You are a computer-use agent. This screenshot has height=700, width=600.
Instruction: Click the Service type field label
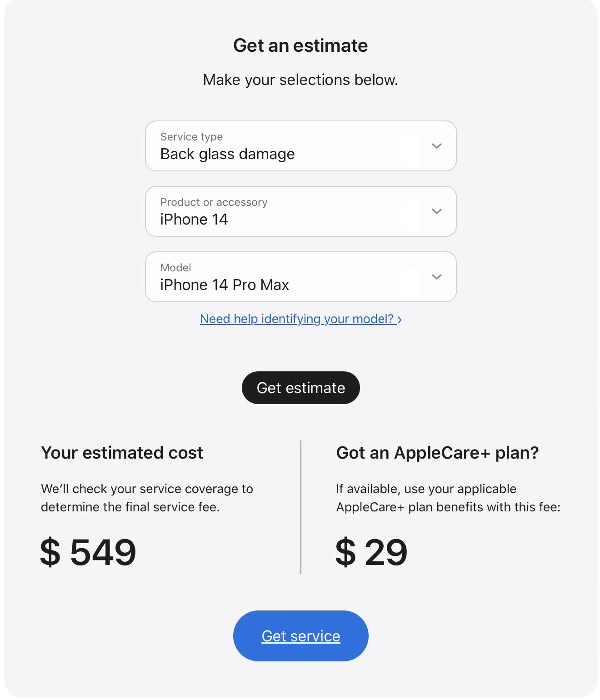[191, 137]
